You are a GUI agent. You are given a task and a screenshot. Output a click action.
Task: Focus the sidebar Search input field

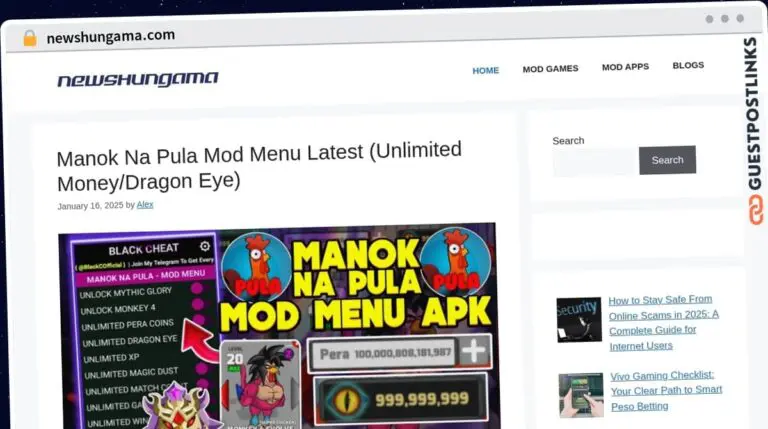[594, 161]
